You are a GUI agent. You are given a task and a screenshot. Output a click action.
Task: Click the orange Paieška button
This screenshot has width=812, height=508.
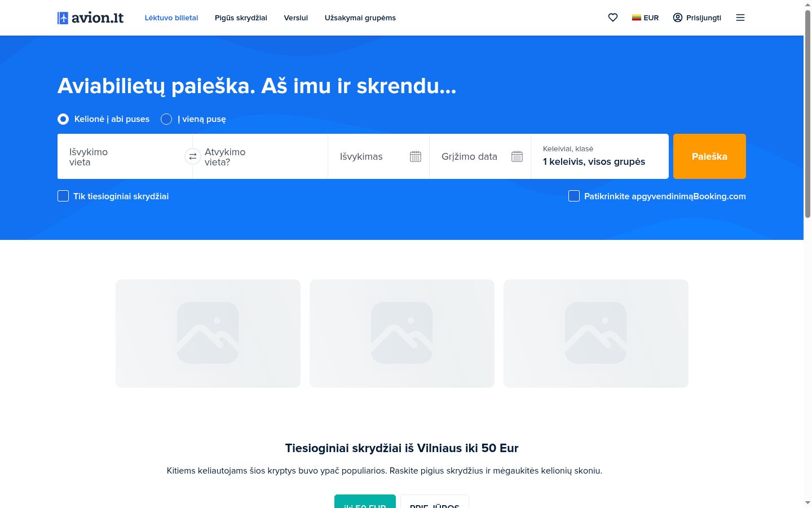[x=709, y=156]
